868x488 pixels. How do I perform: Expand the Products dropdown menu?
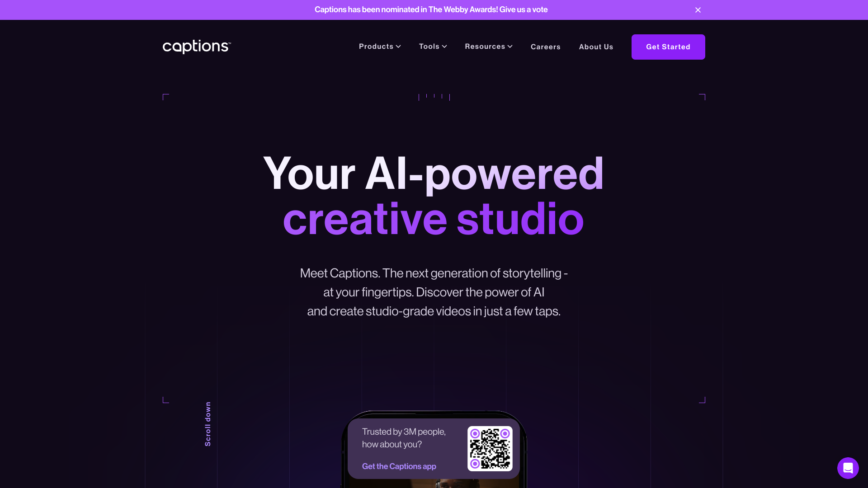point(380,47)
